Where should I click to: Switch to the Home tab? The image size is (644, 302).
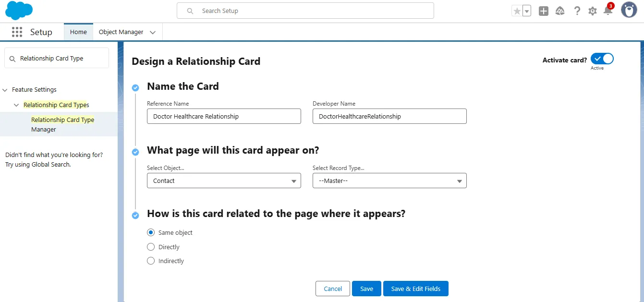click(78, 32)
